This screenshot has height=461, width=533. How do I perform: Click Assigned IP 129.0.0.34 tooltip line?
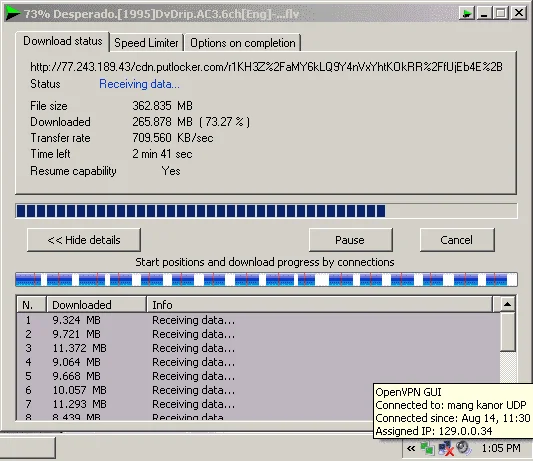click(434, 431)
